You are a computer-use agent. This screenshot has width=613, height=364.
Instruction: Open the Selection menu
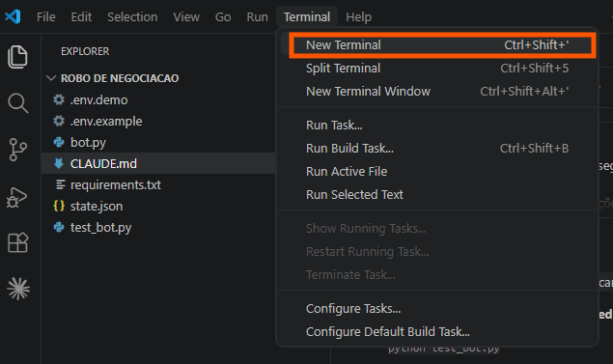tap(132, 16)
